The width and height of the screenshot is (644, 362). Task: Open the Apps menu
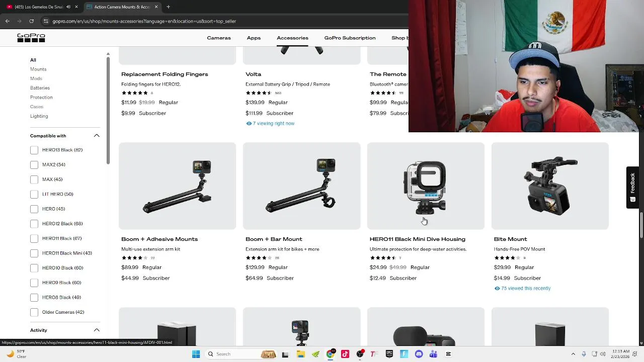(x=254, y=38)
